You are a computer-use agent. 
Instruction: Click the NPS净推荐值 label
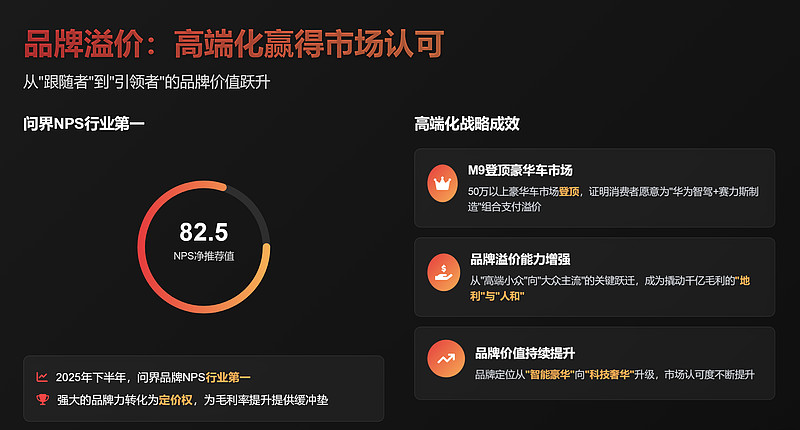click(x=204, y=256)
